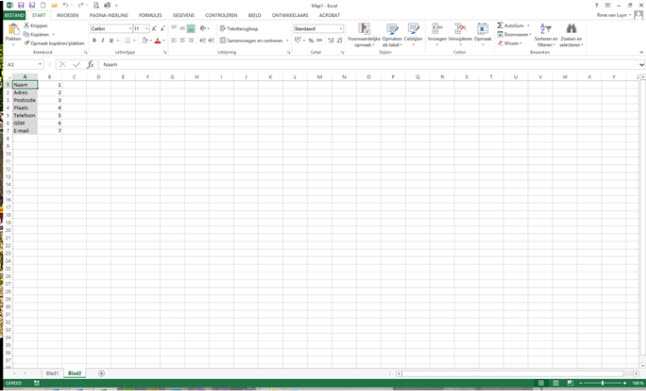
Task: Open the BESTAND tab
Action: [14, 15]
